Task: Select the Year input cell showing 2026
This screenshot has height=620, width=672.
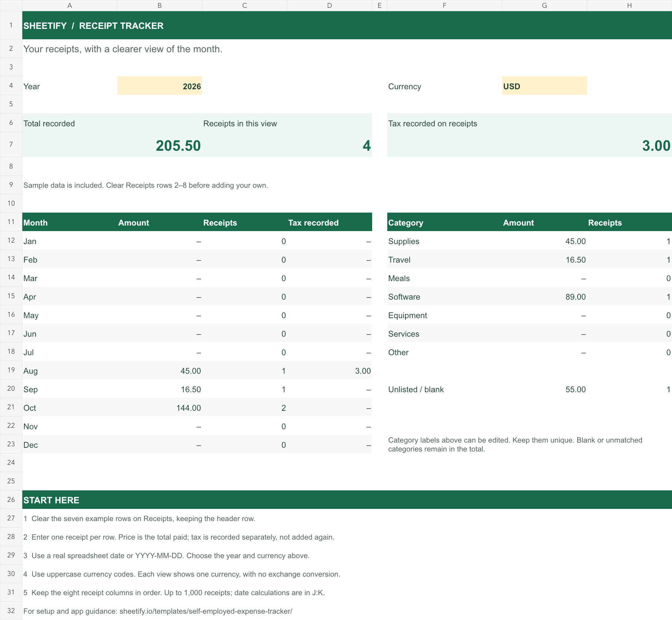Action: coord(160,86)
